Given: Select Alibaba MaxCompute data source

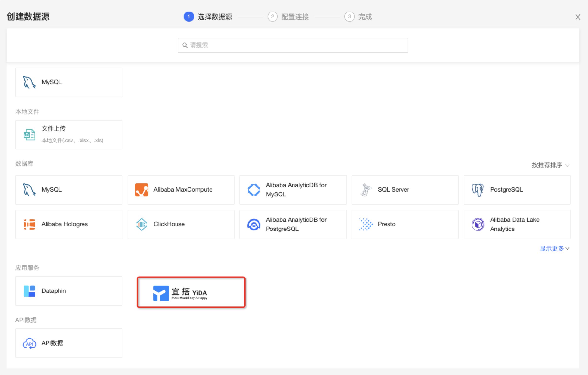Looking at the screenshot, I should 180,189.
